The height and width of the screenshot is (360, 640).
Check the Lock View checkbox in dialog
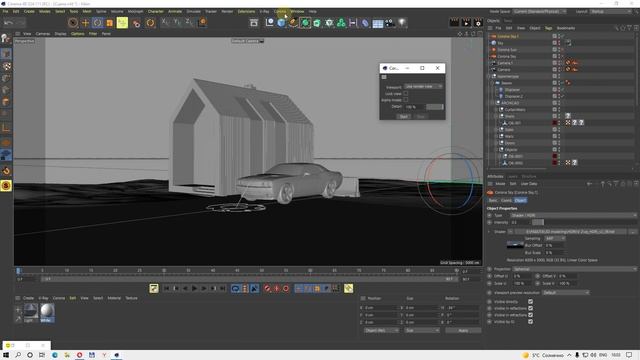tap(406, 93)
